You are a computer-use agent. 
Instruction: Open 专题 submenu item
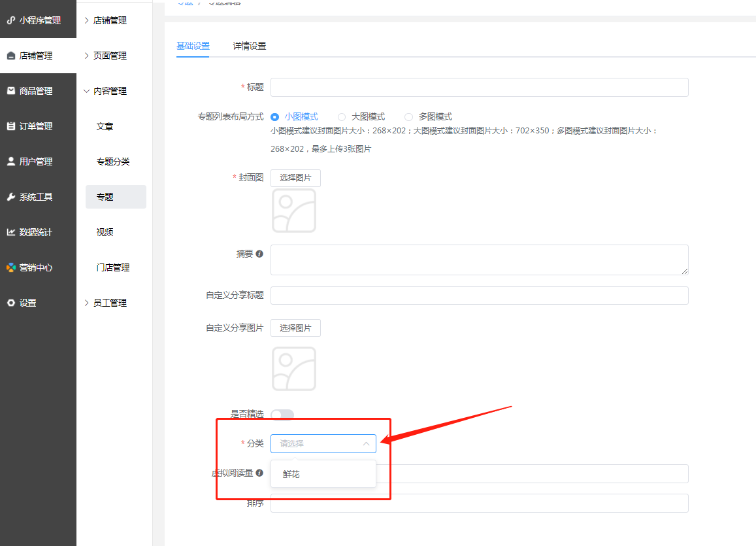(116, 197)
